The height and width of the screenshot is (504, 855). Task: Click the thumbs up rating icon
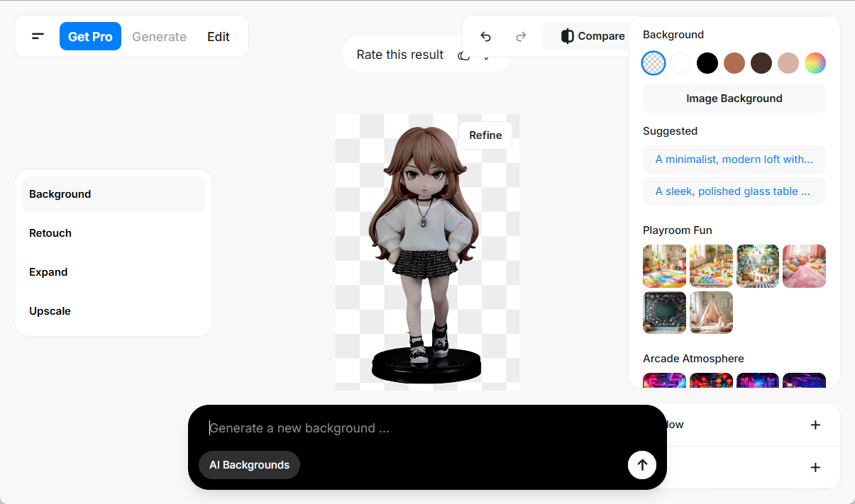[463, 55]
